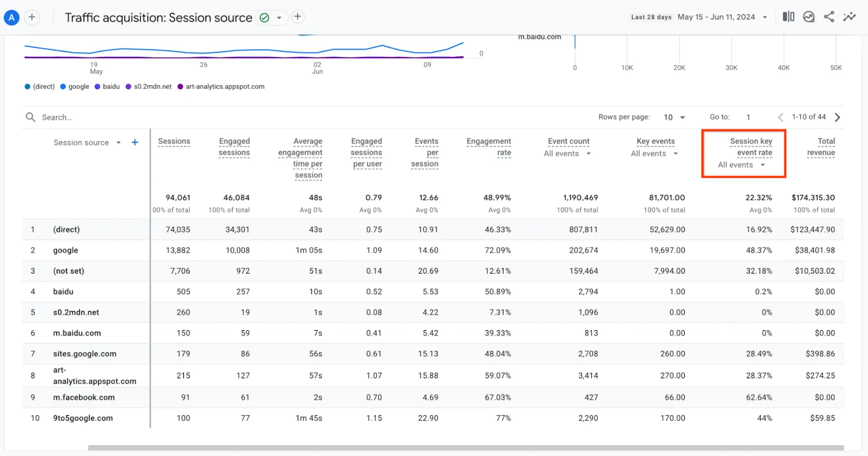Viewport: 868px width, 456px height.
Task: Select the google row in table
Action: pyautogui.click(x=433, y=250)
